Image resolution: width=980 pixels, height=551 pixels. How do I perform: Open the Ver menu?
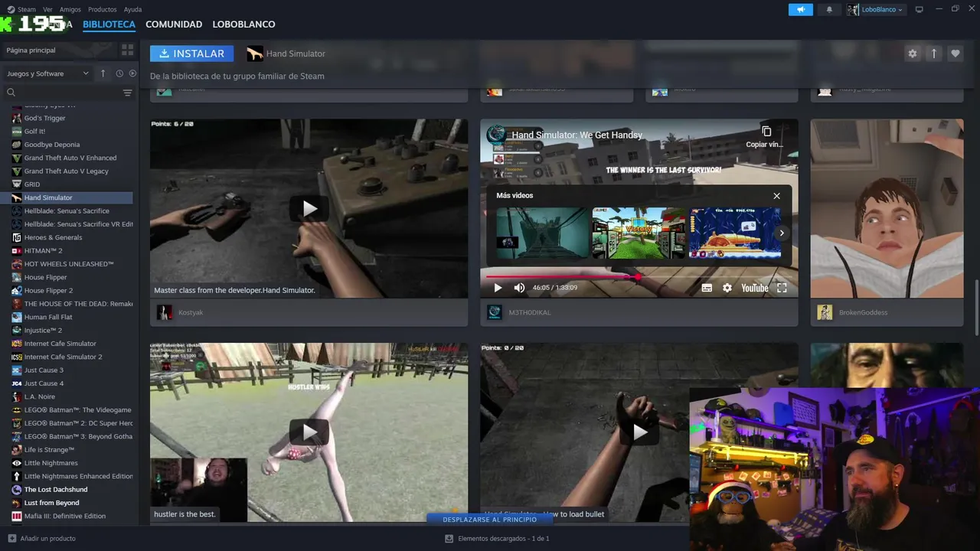point(47,9)
